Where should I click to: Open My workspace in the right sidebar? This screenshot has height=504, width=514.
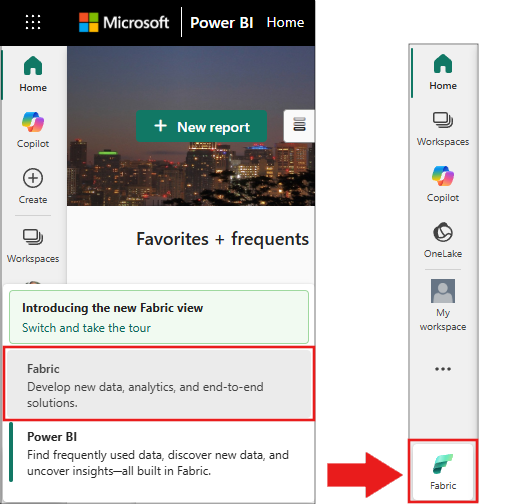pyautogui.click(x=443, y=305)
